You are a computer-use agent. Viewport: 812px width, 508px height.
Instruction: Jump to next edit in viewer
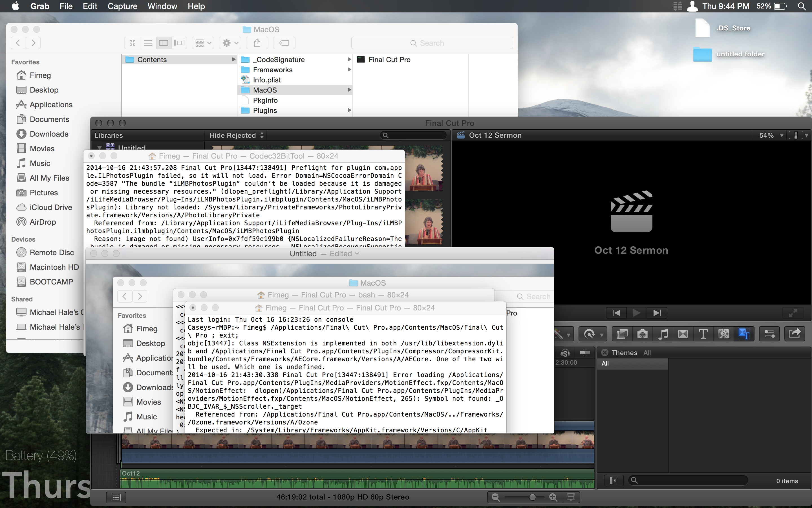click(657, 313)
